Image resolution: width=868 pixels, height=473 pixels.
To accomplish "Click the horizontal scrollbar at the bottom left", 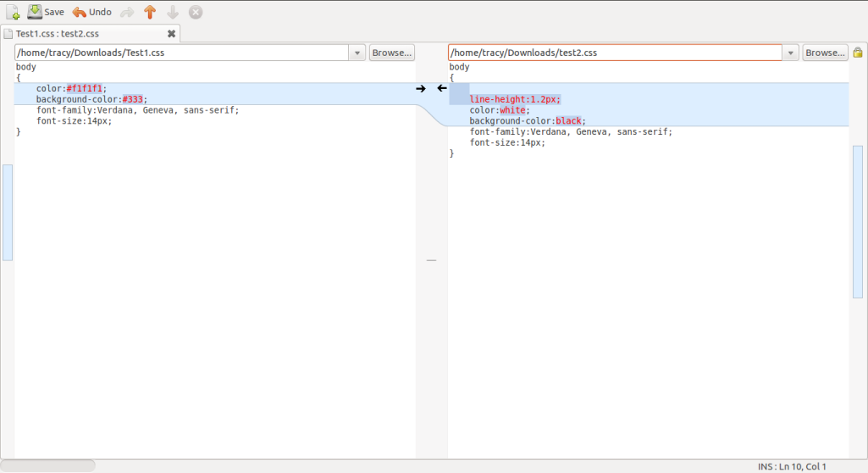I will [48, 465].
